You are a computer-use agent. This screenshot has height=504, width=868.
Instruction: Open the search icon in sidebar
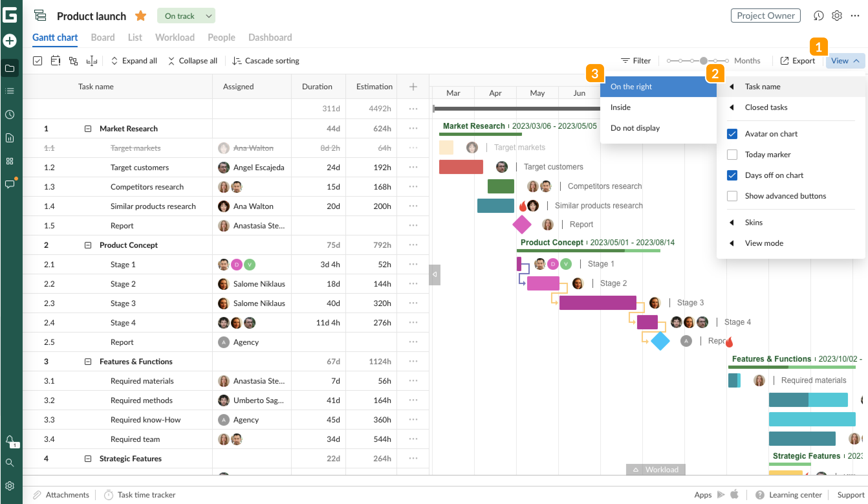coord(10,463)
